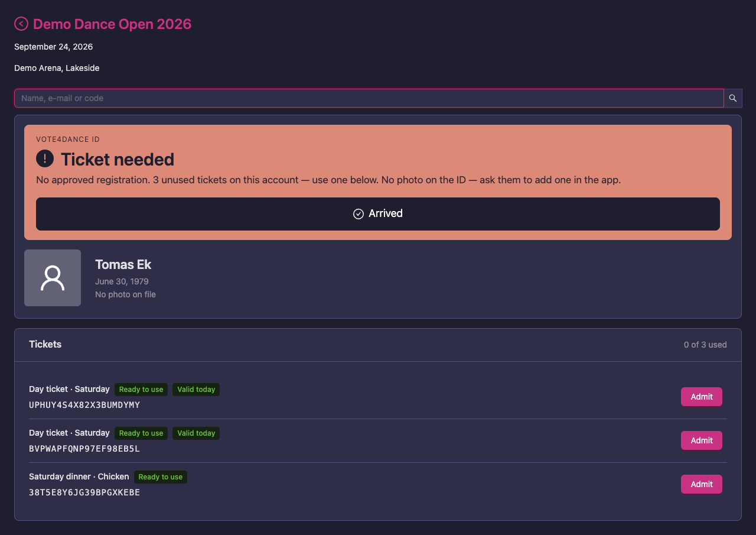This screenshot has height=535, width=756.
Task: Click the birth date June 30, 1979
Action: 122,281
